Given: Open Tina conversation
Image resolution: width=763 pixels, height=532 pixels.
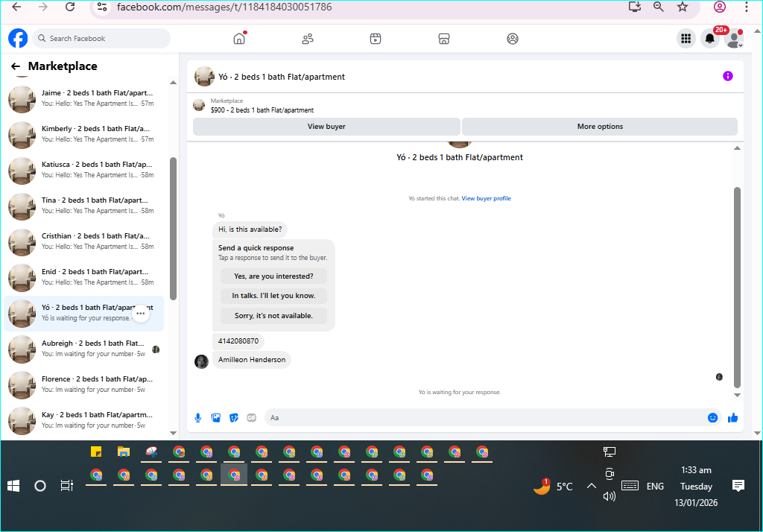Looking at the screenshot, I should (83, 206).
